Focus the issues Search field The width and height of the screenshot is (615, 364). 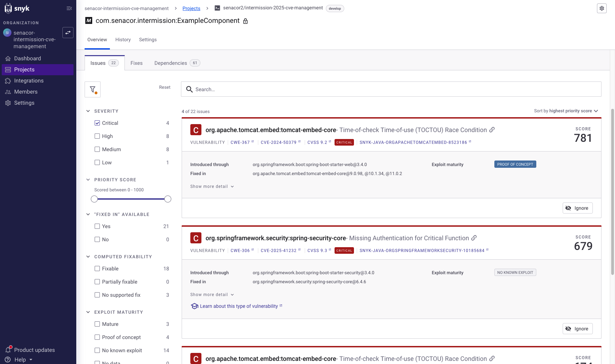pos(391,89)
